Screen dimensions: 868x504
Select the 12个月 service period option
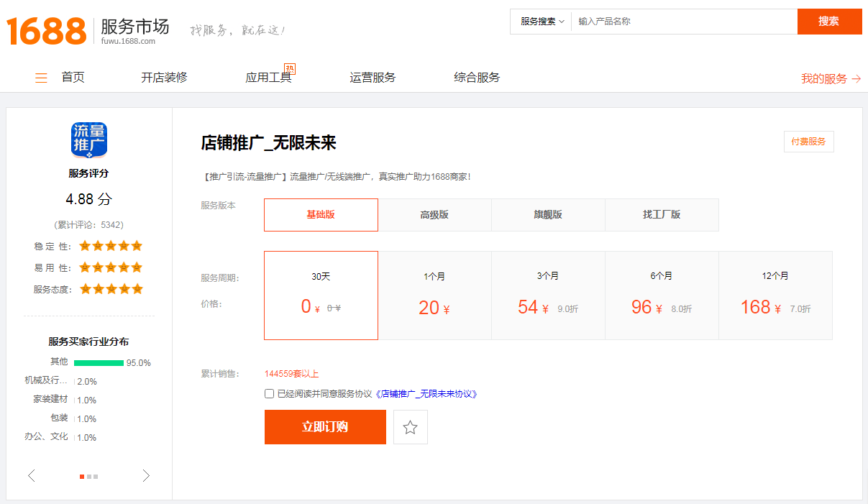point(775,295)
